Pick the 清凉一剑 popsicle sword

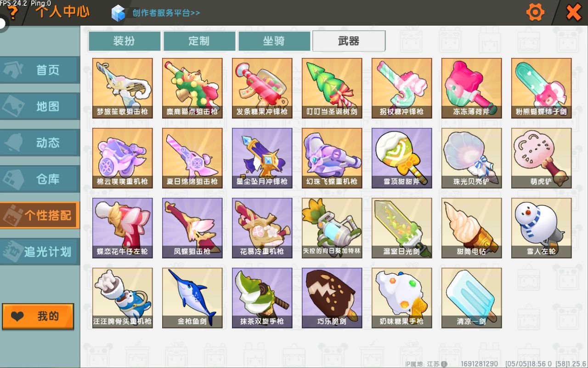click(472, 298)
